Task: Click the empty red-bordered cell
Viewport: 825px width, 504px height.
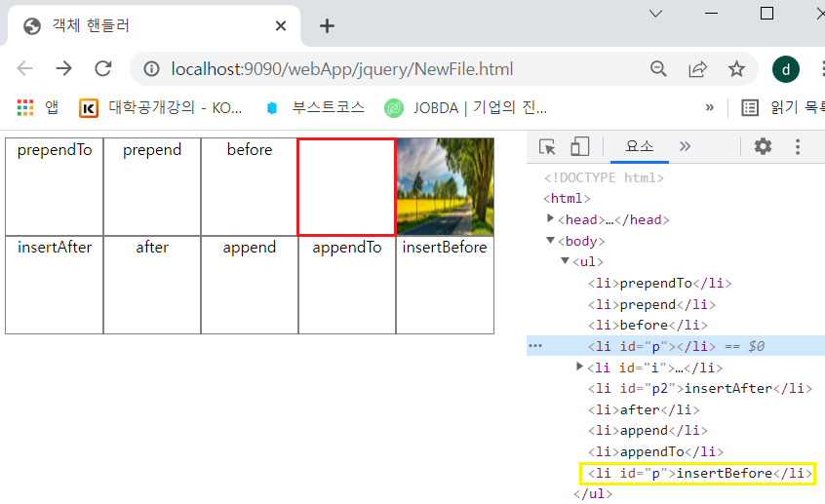Action: click(x=347, y=187)
